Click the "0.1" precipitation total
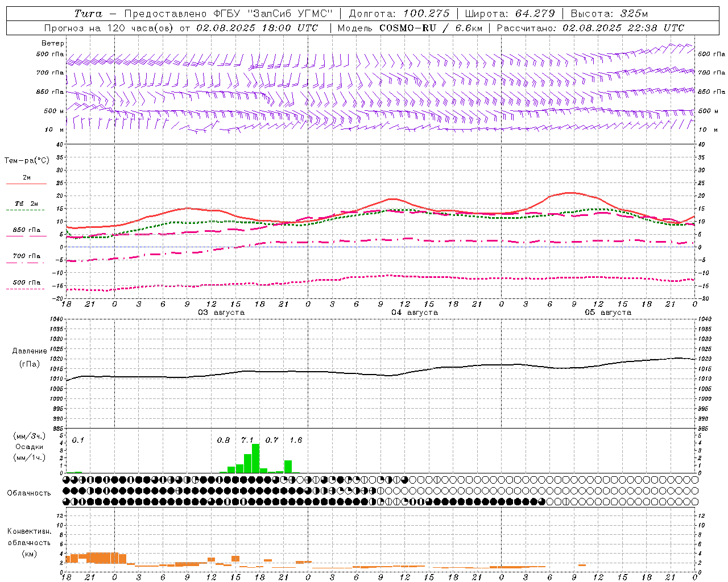Image resolution: width=728 pixels, height=582 pixels. pyautogui.click(x=78, y=440)
